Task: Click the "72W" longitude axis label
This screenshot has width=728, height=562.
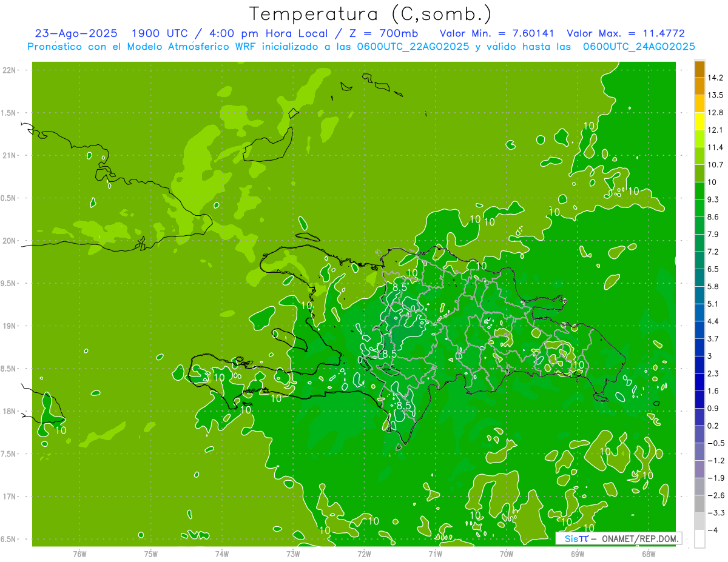Action: (364, 554)
